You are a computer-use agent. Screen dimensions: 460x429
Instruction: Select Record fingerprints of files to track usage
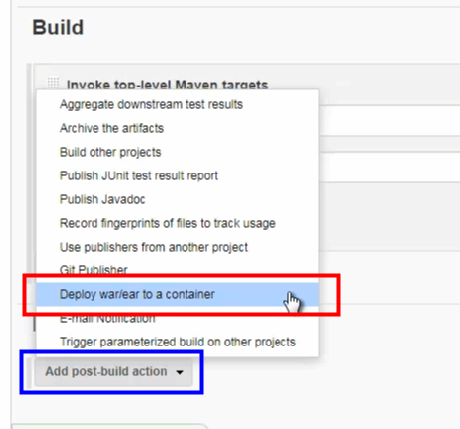click(168, 223)
